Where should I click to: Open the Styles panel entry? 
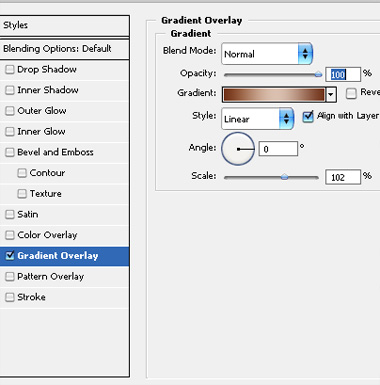pyautogui.click(x=64, y=25)
